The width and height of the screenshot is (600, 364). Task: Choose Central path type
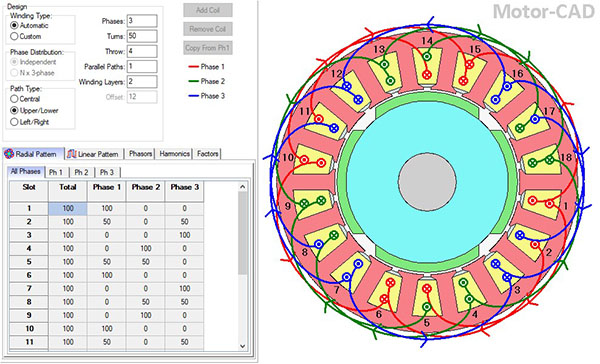click(x=14, y=99)
